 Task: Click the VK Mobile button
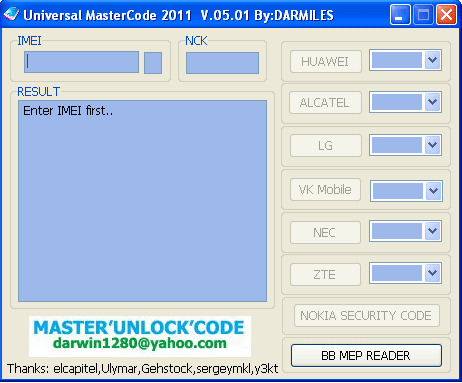coord(325,190)
